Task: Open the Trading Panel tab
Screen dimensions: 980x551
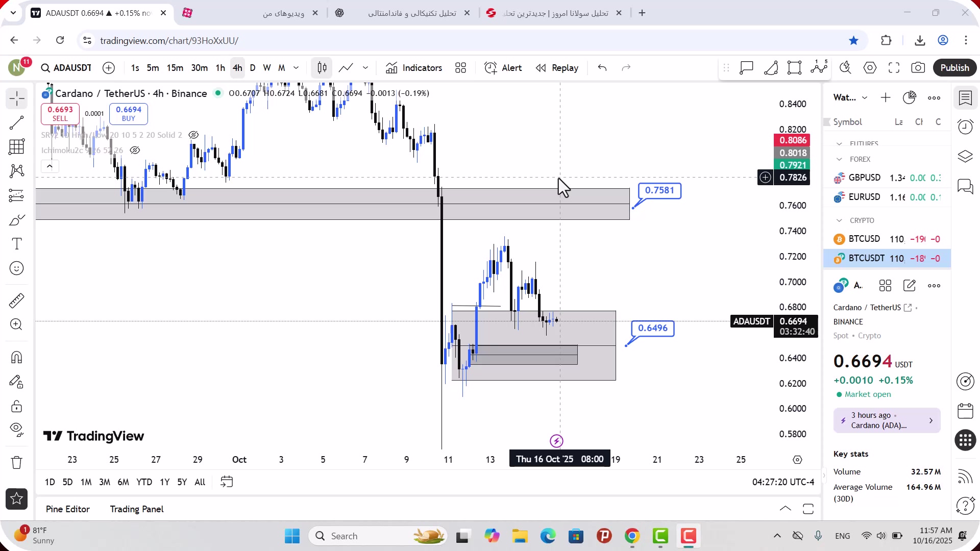Action: [137, 509]
